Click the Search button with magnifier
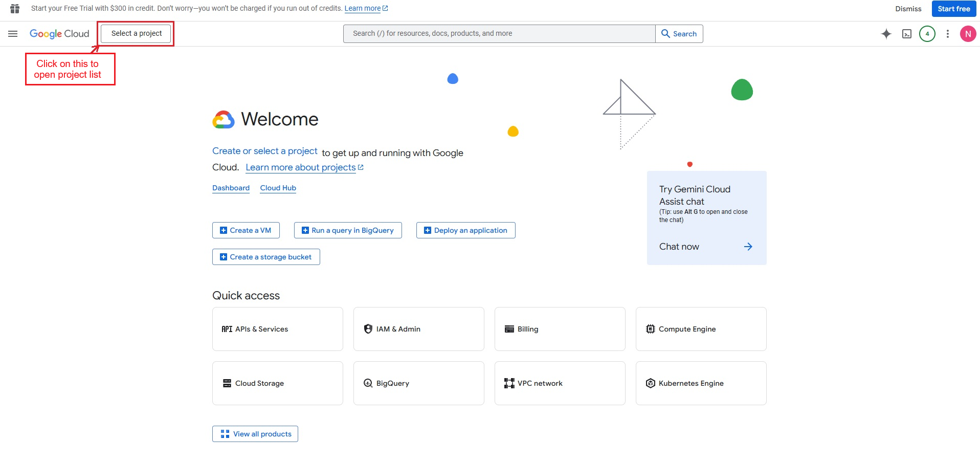980x462 pixels. (679, 34)
